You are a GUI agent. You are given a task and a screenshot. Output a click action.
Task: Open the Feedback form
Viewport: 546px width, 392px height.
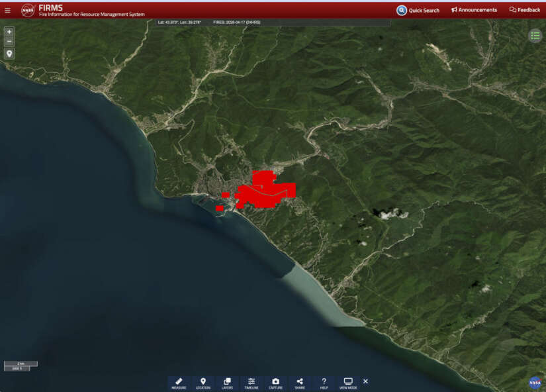525,10
